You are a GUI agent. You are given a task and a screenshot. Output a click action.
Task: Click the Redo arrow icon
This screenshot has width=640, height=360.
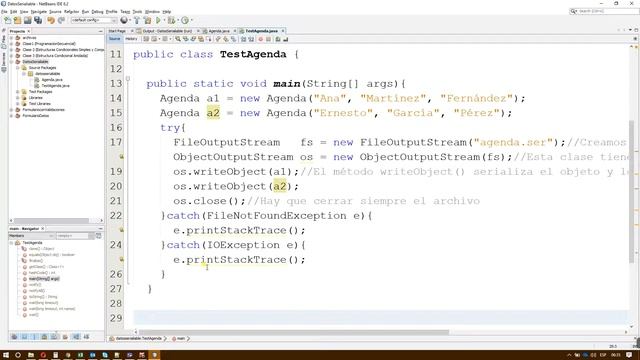coord(61,20)
